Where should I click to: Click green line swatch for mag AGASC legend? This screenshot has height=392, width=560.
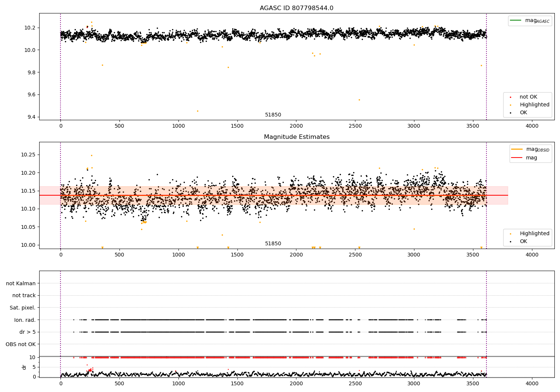point(516,21)
